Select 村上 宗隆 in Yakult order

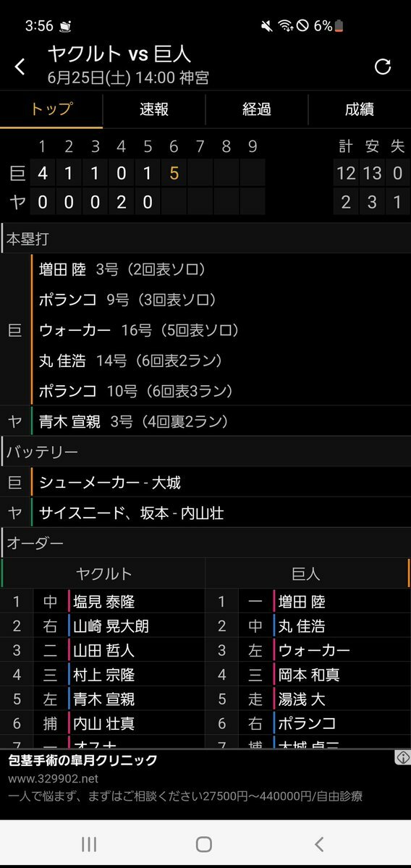pyautogui.click(x=104, y=674)
